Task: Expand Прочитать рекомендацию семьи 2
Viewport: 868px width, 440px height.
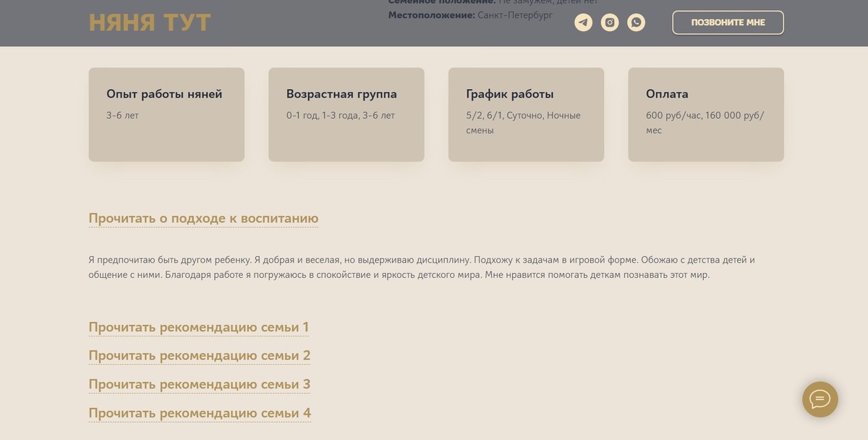Action: coord(199,355)
